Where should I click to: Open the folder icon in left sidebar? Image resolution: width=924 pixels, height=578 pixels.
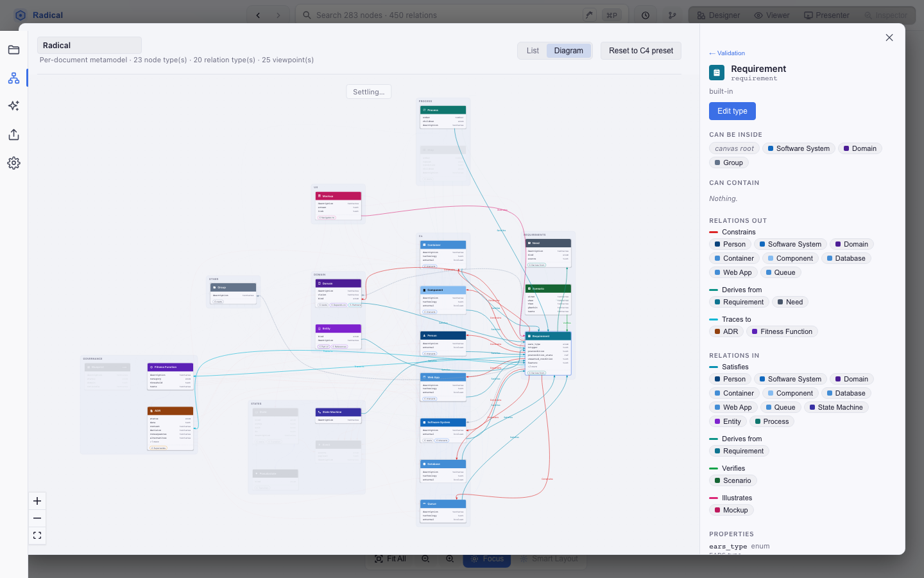click(13, 50)
